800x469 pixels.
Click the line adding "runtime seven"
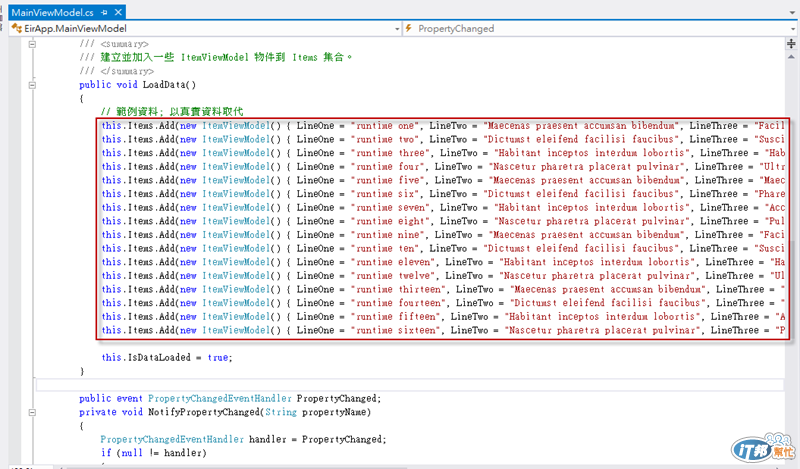click(442, 207)
